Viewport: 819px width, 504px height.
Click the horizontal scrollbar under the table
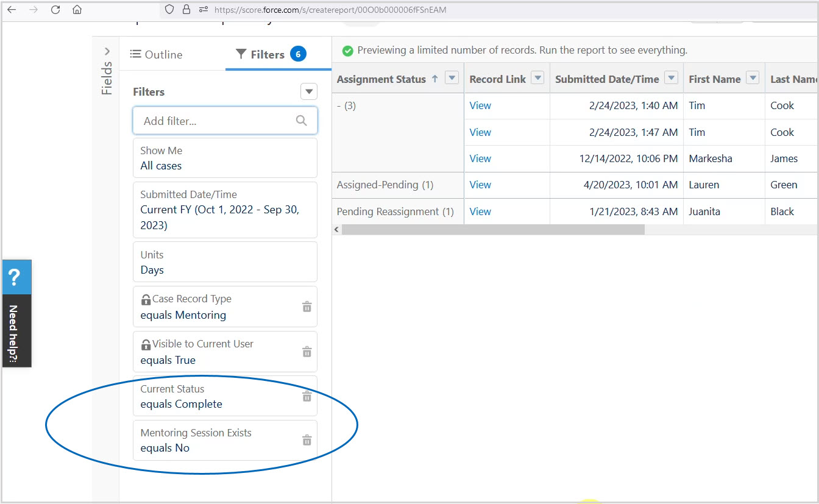(492, 230)
